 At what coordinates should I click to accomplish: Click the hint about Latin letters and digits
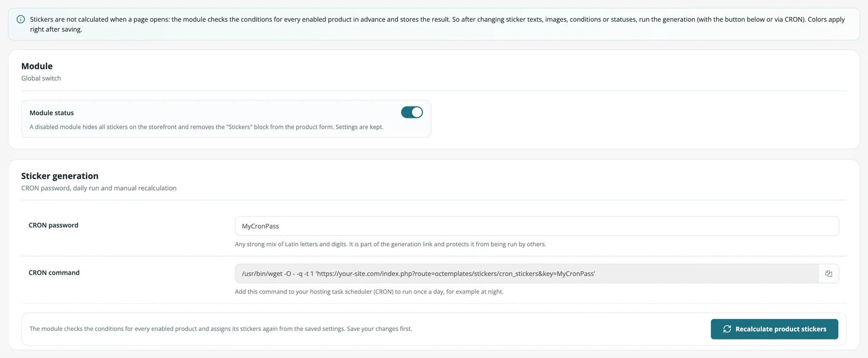(x=391, y=244)
